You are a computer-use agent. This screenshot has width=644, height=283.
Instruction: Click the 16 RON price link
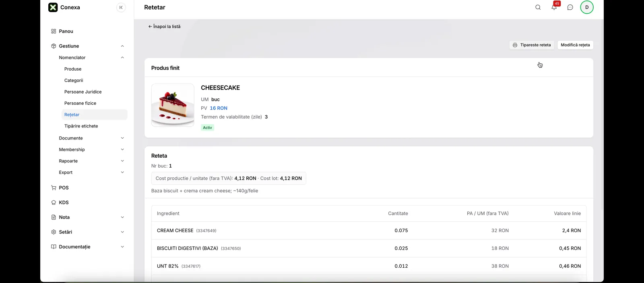pos(219,108)
